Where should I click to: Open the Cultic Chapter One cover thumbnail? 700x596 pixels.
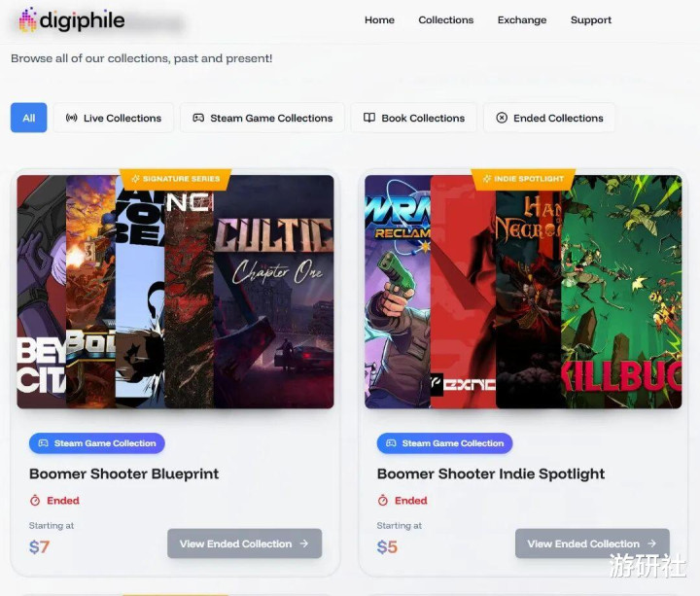point(273,292)
